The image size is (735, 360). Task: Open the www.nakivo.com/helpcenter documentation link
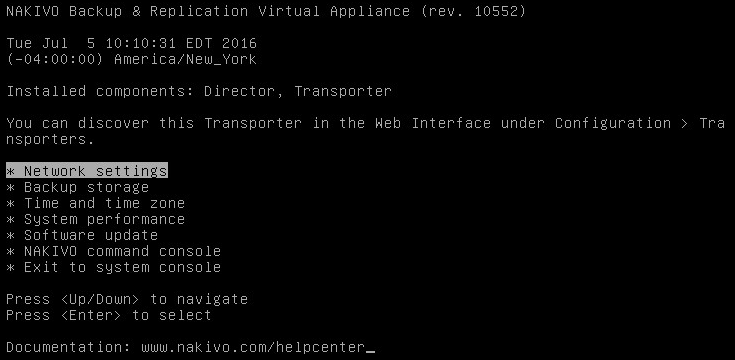click(x=253, y=347)
